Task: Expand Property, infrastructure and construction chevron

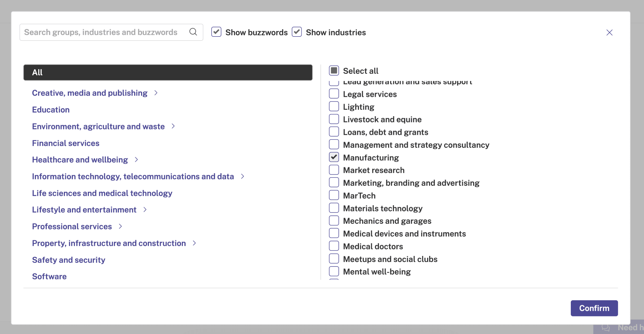Action: [x=194, y=243]
